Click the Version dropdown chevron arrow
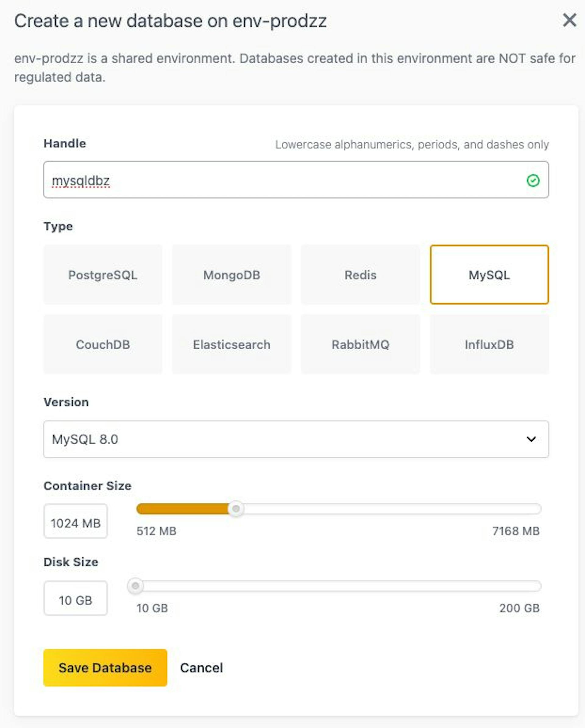The height and width of the screenshot is (728, 585). [x=531, y=439]
